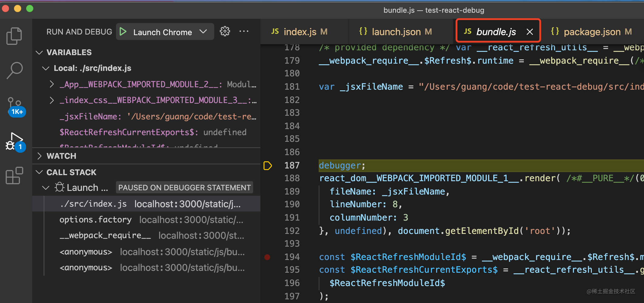Image resolution: width=644 pixels, height=303 pixels.
Task: Select the Search icon in activity bar
Action: coord(14,70)
